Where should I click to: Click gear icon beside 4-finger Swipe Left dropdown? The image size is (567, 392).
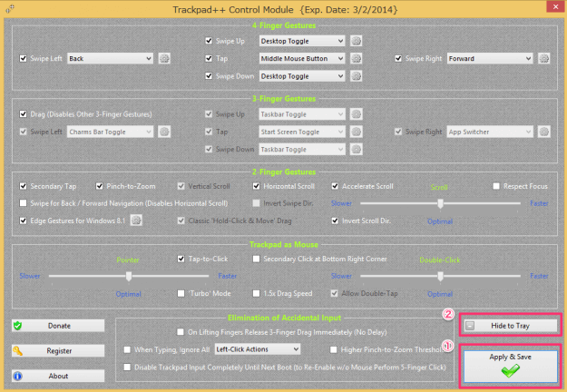pos(164,59)
